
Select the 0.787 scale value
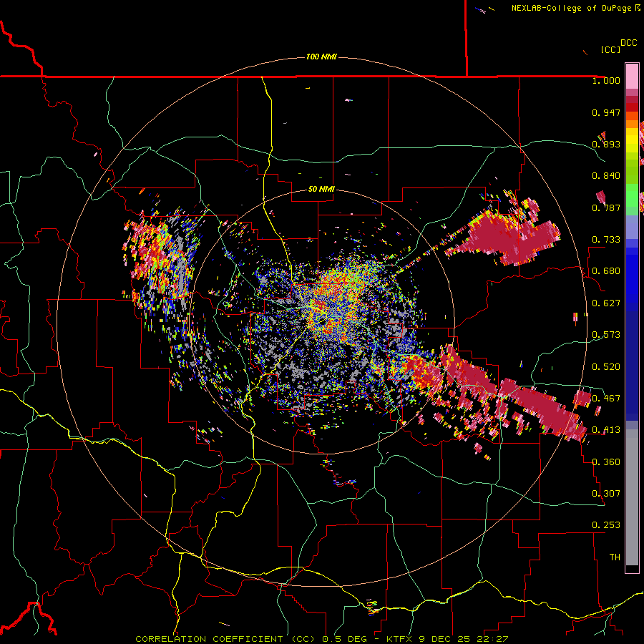coord(606,208)
